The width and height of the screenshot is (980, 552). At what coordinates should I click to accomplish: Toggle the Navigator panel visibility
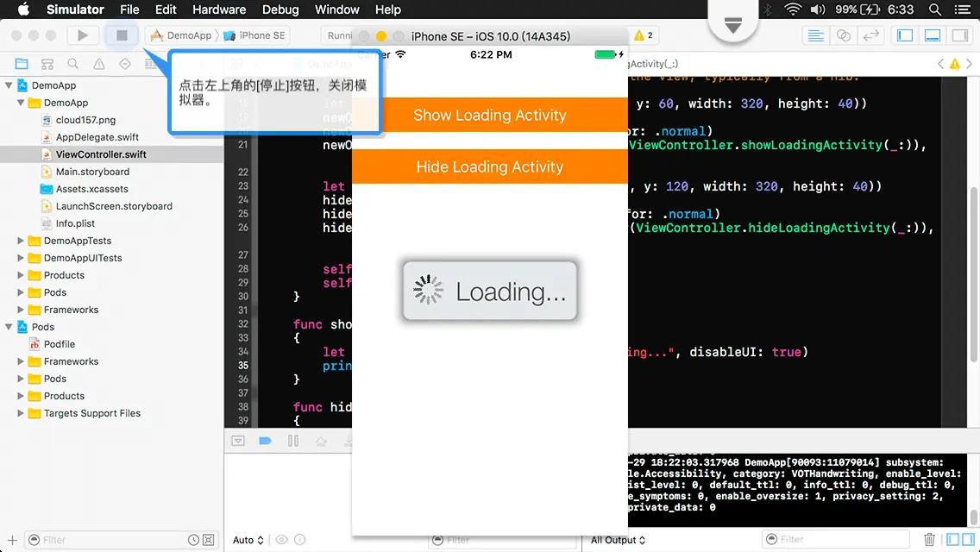[x=905, y=35]
